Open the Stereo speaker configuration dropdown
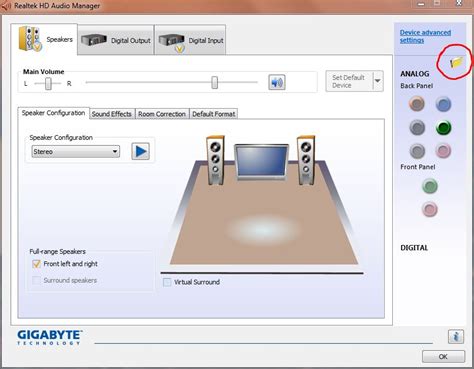This screenshot has width=474, height=369. coord(76,152)
